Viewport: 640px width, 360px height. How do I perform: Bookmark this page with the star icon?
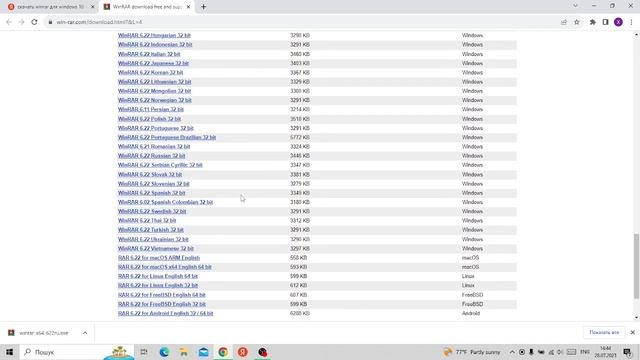pyautogui.click(x=577, y=22)
